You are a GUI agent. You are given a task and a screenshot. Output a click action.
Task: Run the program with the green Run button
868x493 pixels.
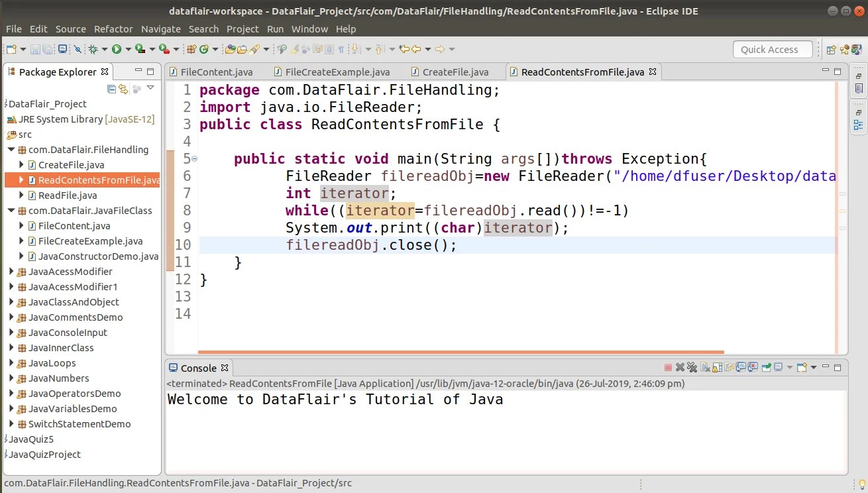(117, 49)
